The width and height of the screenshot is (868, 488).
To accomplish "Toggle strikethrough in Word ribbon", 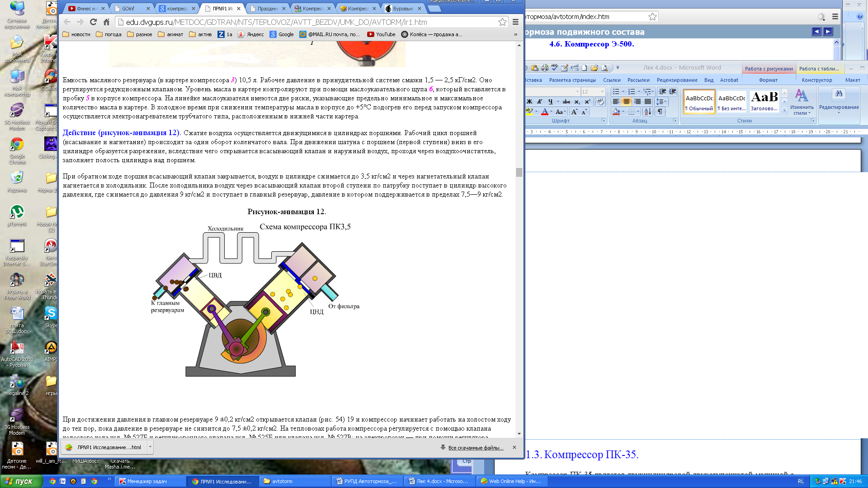I will tap(566, 102).
